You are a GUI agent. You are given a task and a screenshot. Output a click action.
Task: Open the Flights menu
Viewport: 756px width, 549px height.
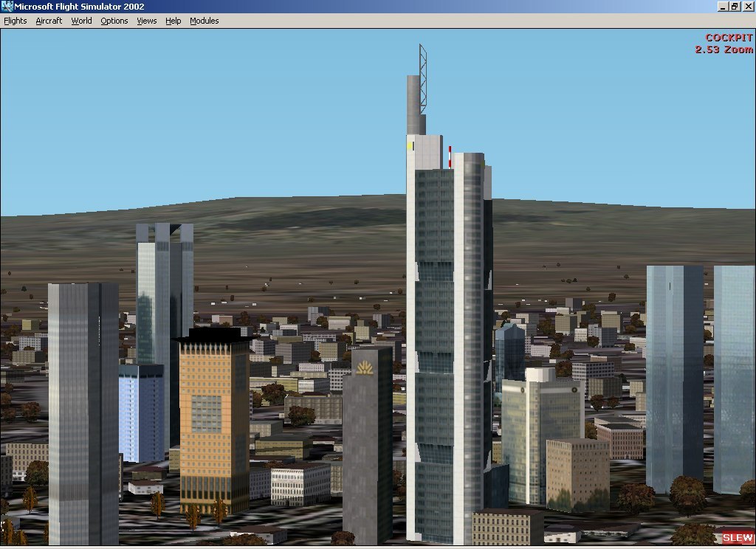click(x=16, y=21)
